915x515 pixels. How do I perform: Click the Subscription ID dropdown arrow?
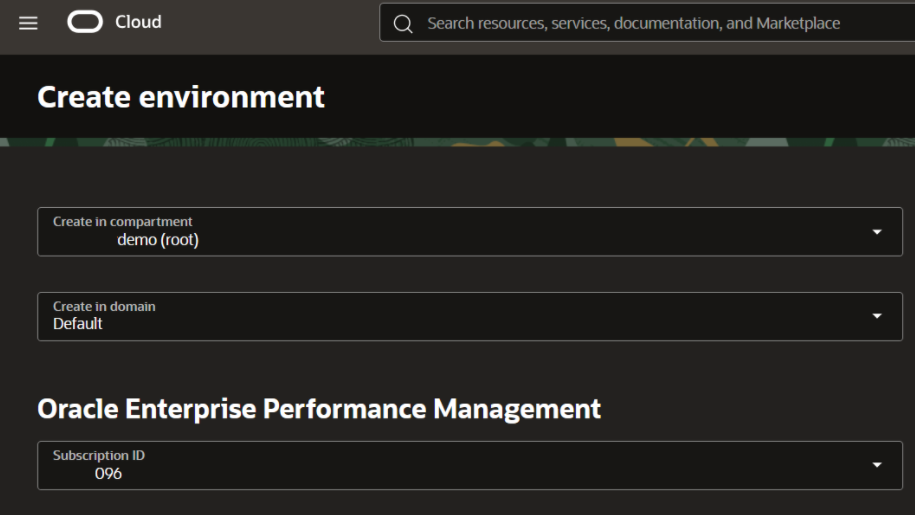coord(877,466)
